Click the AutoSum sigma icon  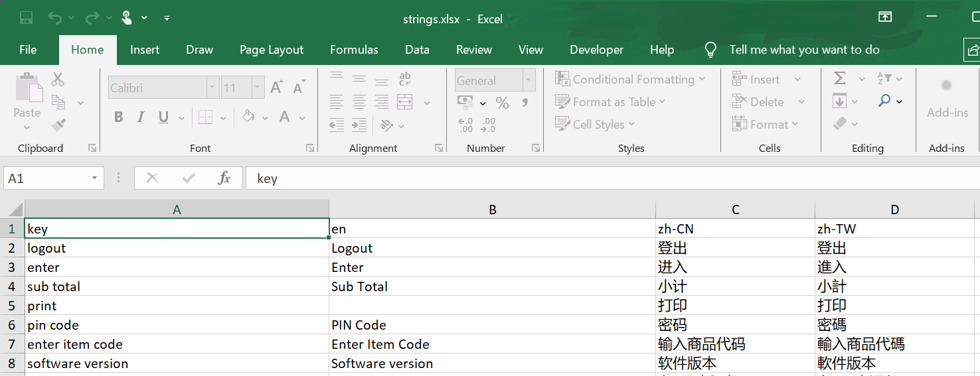[840, 79]
